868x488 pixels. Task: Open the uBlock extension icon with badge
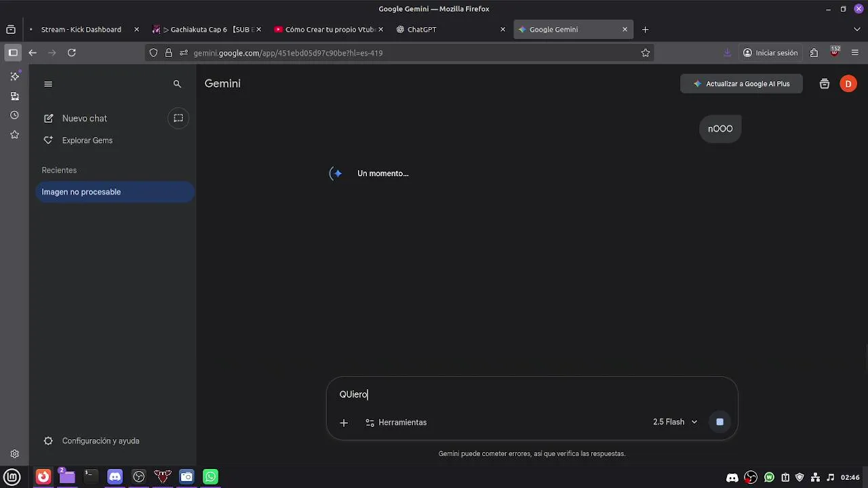tap(835, 52)
